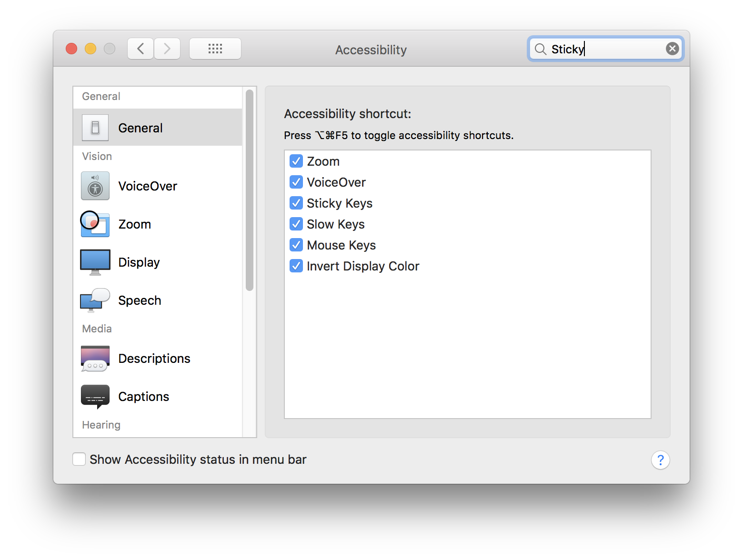The image size is (743, 560).
Task: Close the window with the red button
Action: 71,49
